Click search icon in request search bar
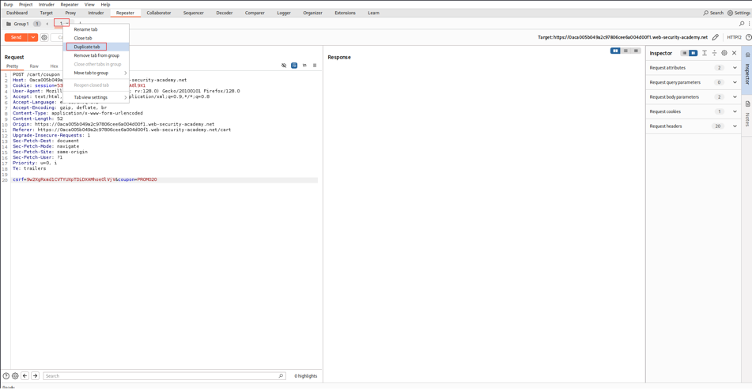 pyautogui.click(x=281, y=376)
